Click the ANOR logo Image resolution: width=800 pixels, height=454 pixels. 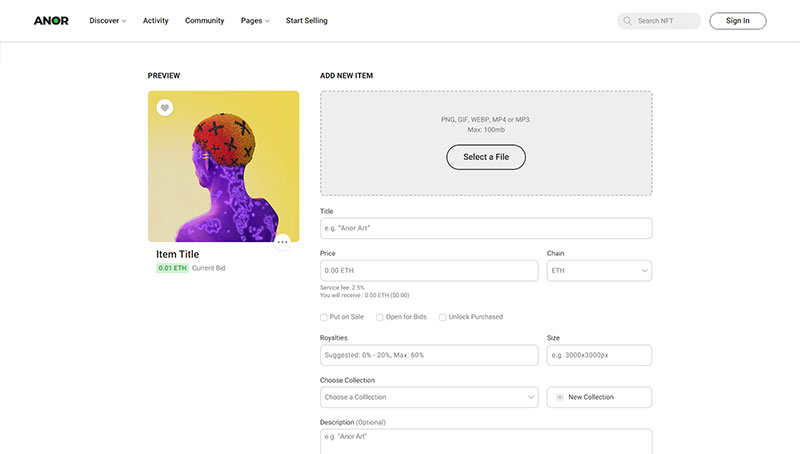[x=51, y=20]
